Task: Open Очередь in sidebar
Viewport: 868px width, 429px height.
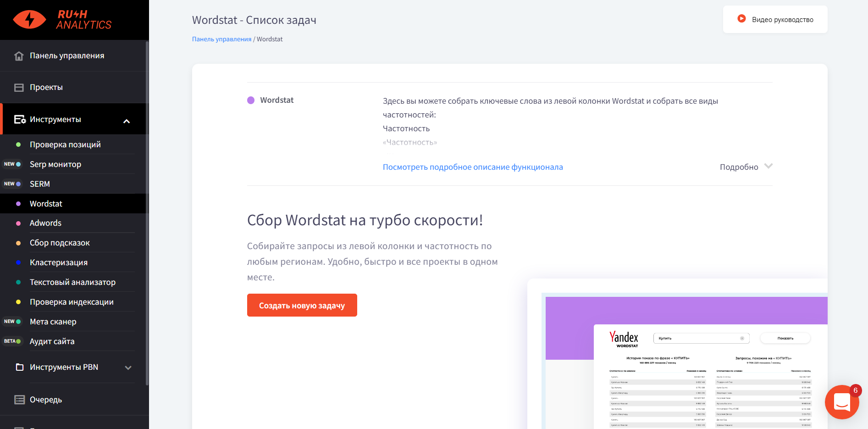Action: [x=46, y=400]
